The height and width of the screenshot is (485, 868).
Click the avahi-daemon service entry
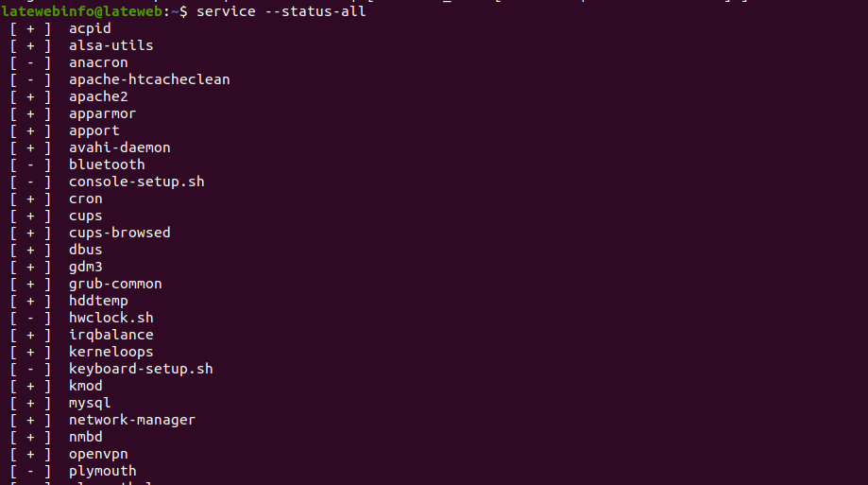(119, 147)
